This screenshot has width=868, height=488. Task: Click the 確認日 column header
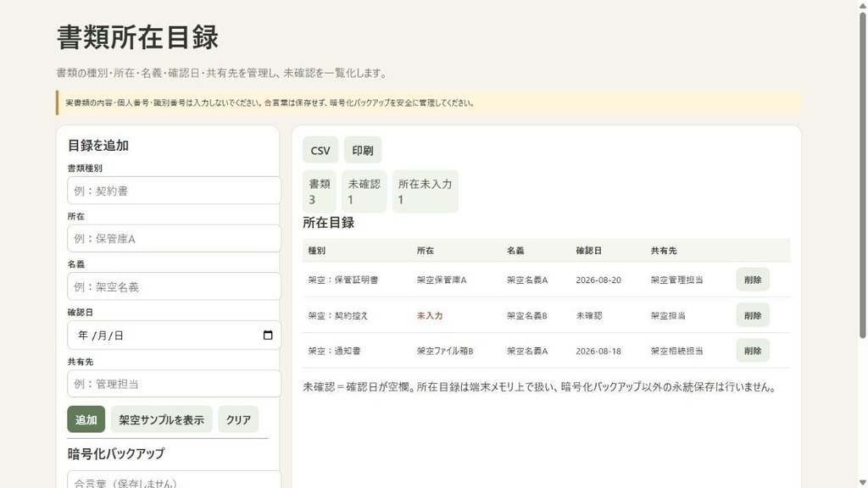[588, 251]
